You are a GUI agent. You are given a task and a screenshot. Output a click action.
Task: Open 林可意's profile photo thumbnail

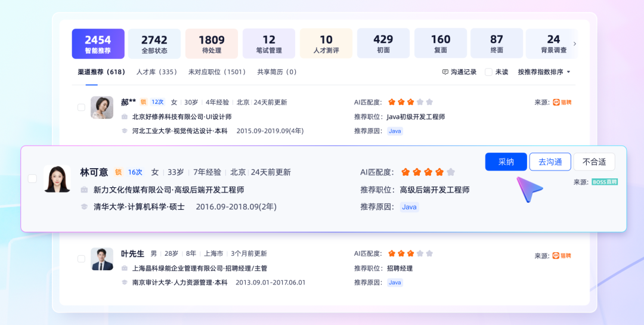pos(57,178)
